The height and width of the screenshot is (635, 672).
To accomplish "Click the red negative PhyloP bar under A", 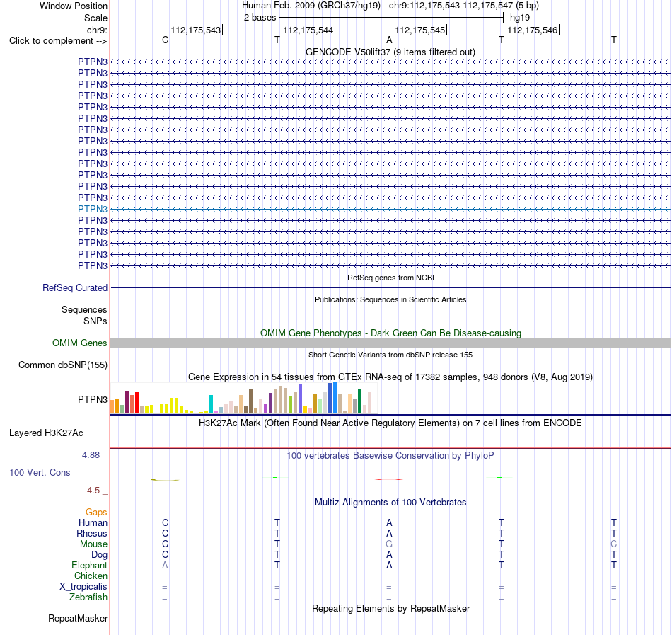I will click(x=389, y=479).
